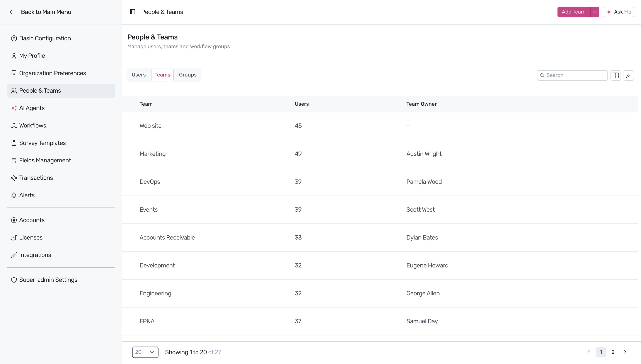
Task: Go to previous page chevron
Action: click(x=588, y=352)
